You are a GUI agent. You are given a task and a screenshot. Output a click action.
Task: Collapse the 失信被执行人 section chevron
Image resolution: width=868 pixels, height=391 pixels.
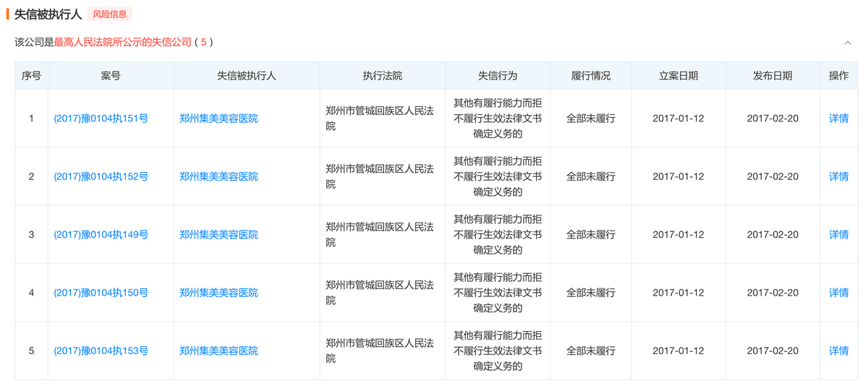coord(847,43)
